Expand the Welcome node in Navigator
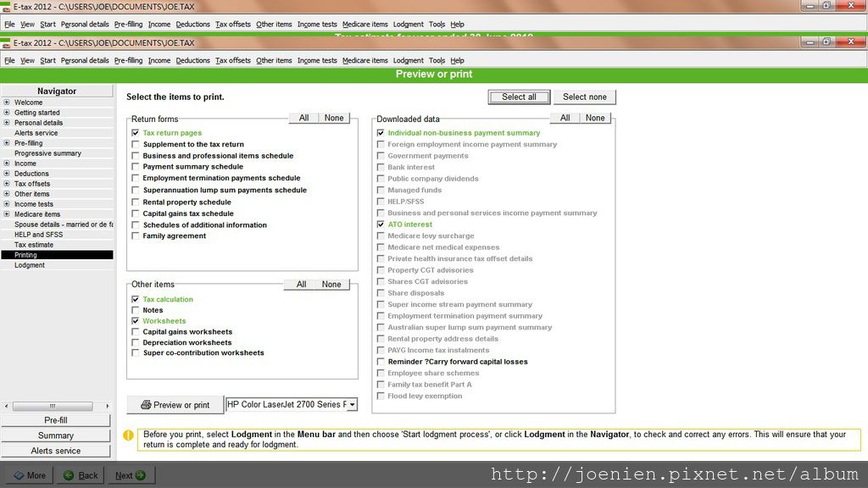This screenshot has width=868, height=488. pyautogui.click(x=7, y=103)
